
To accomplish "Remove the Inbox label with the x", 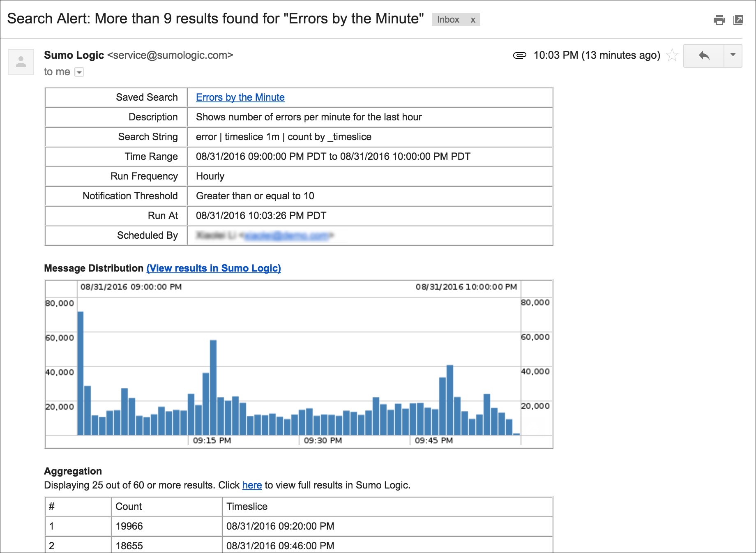I will [473, 19].
